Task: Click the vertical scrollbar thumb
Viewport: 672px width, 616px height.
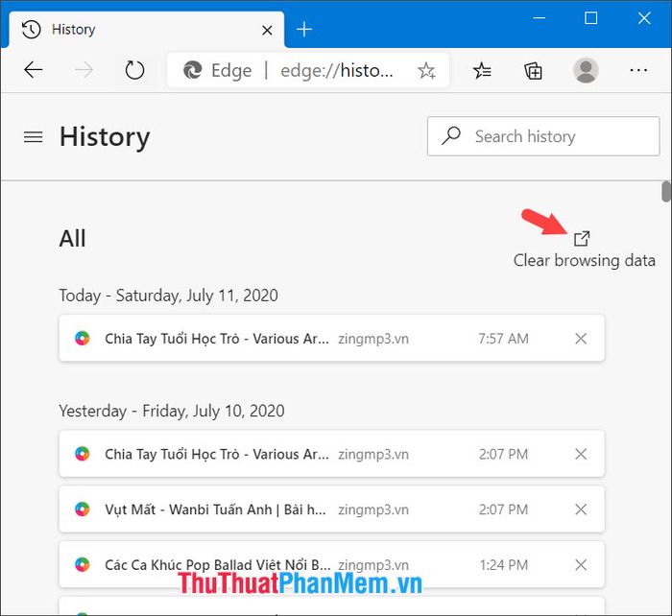Action: click(665, 191)
